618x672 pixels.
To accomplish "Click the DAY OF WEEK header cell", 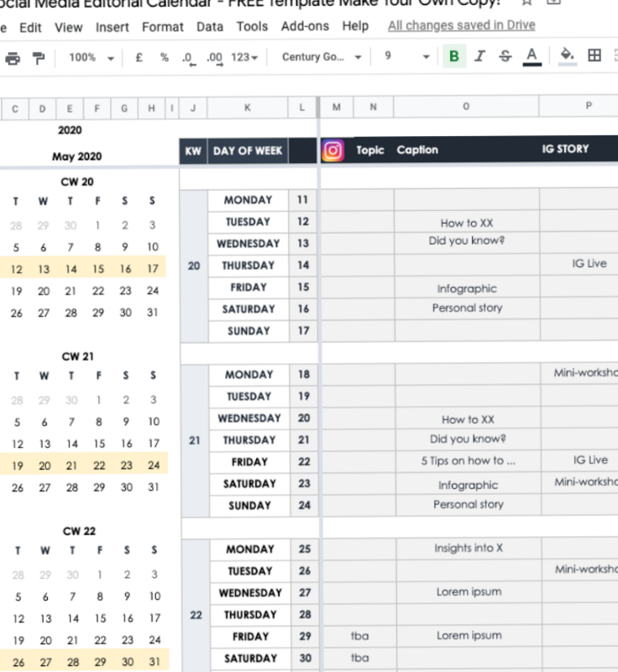I will coord(248,151).
